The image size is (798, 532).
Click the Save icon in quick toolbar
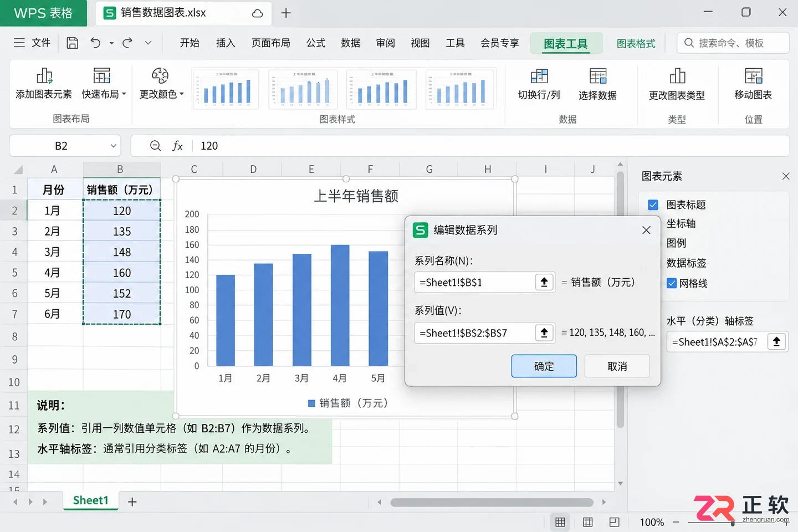tap(72, 43)
